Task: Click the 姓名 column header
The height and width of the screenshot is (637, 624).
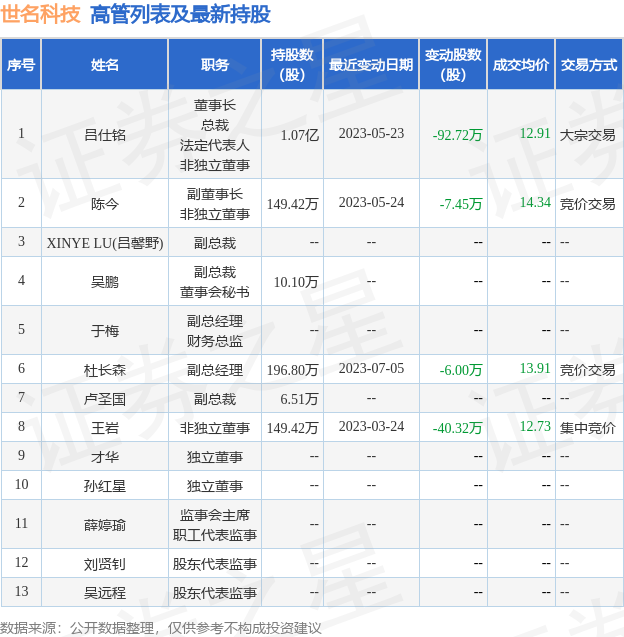Action: 105,65
